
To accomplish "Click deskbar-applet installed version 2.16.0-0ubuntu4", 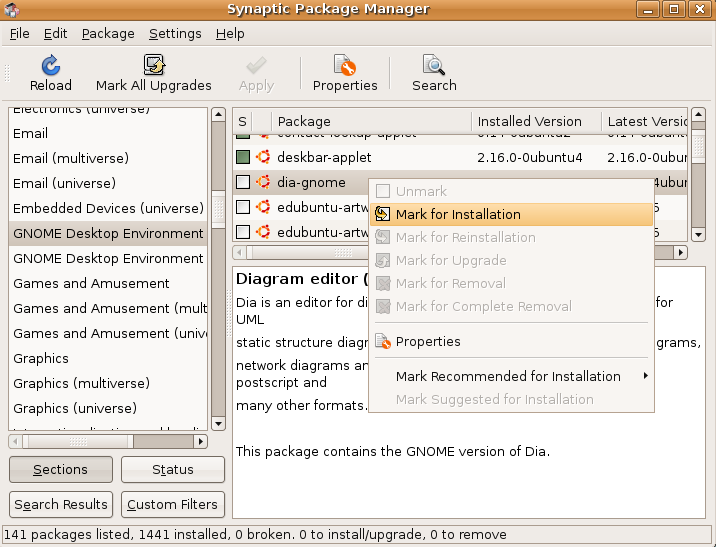I will pos(530,158).
